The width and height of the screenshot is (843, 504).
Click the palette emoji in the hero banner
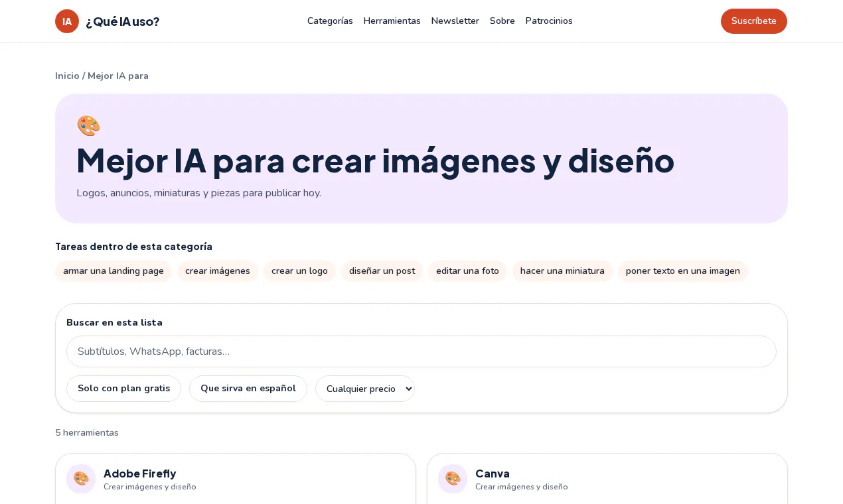tap(88, 126)
